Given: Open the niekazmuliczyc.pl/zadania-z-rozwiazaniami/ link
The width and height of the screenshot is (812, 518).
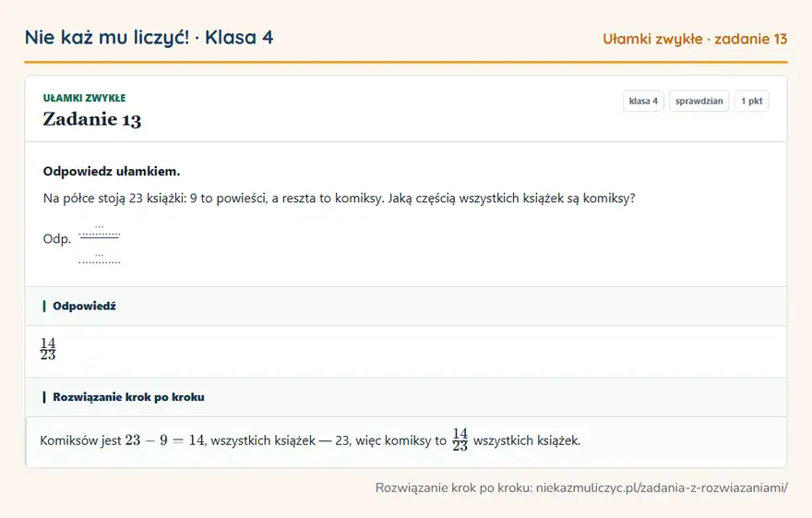Looking at the screenshot, I should pyautogui.click(x=662, y=488).
